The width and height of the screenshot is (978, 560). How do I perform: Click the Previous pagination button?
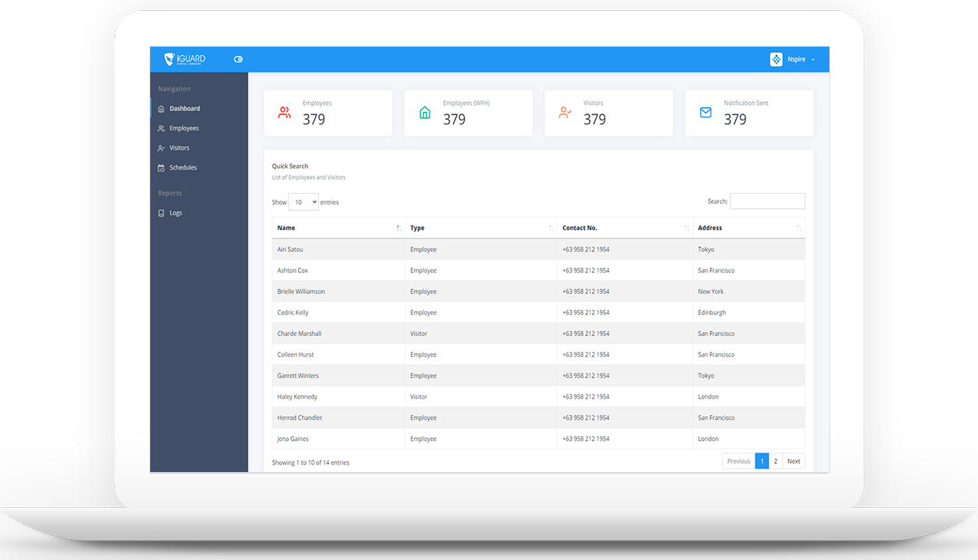click(x=738, y=461)
